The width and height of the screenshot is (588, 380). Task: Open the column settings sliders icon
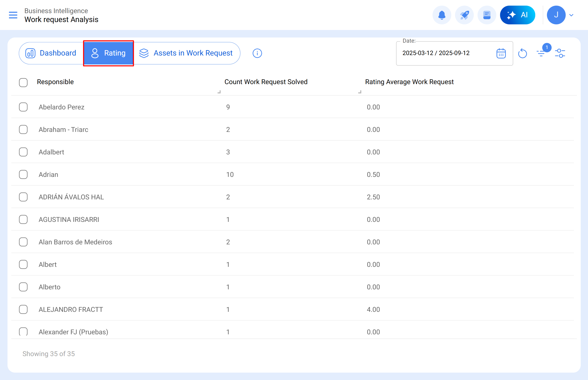(560, 53)
